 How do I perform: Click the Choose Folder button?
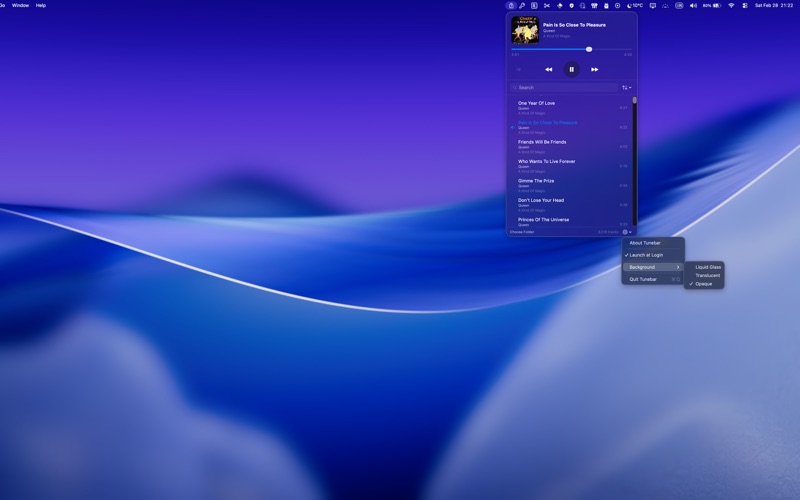[x=522, y=232]
